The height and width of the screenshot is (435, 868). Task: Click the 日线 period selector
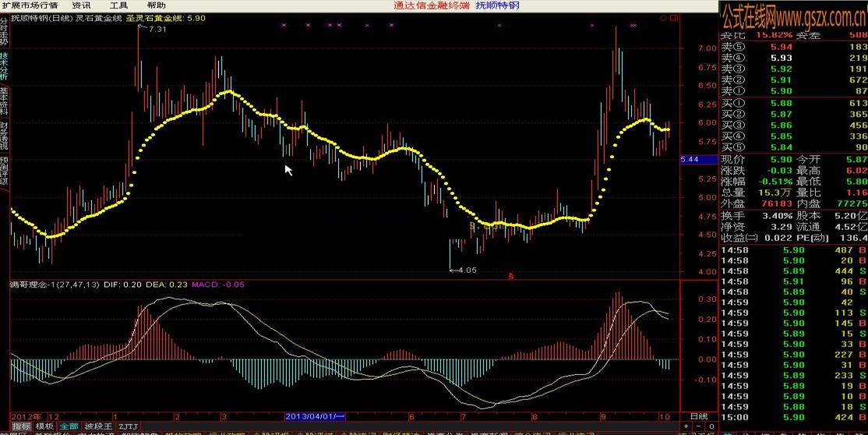pyautogui.click(x=699, y=416)
